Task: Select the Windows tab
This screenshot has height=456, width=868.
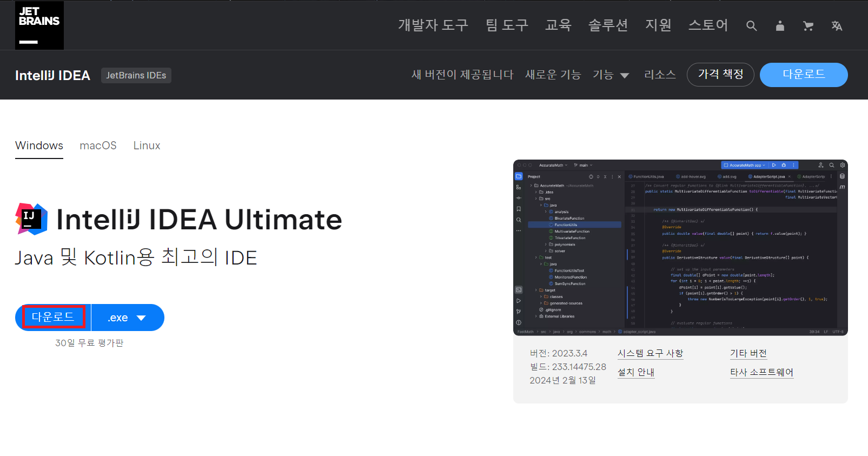Action: click(39, 146)
